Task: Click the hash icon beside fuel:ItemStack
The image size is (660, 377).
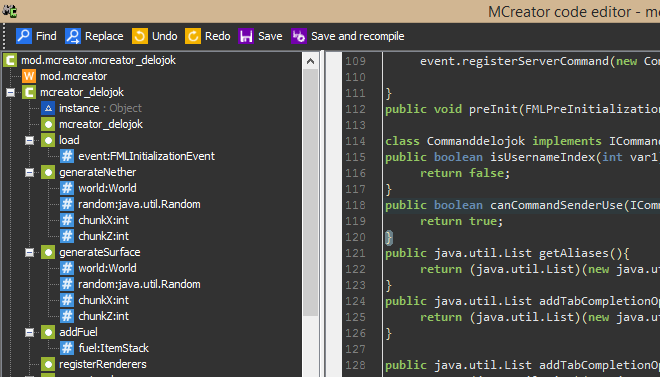Action: pyautogui.click(x=67, y=348)
